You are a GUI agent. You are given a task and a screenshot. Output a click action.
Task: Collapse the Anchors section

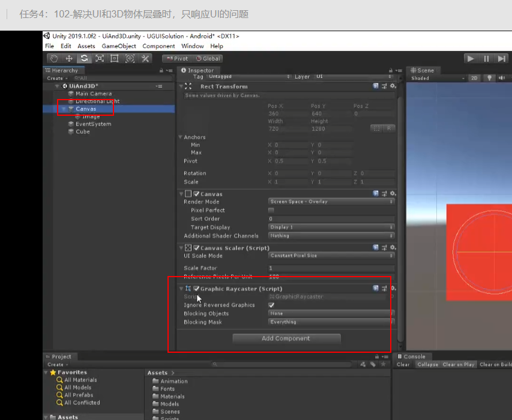(180, 137)
